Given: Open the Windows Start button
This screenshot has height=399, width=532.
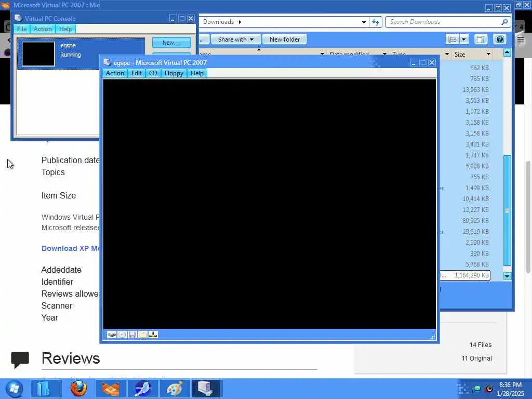Looking at the screenshot, I should tap(14, 389).
